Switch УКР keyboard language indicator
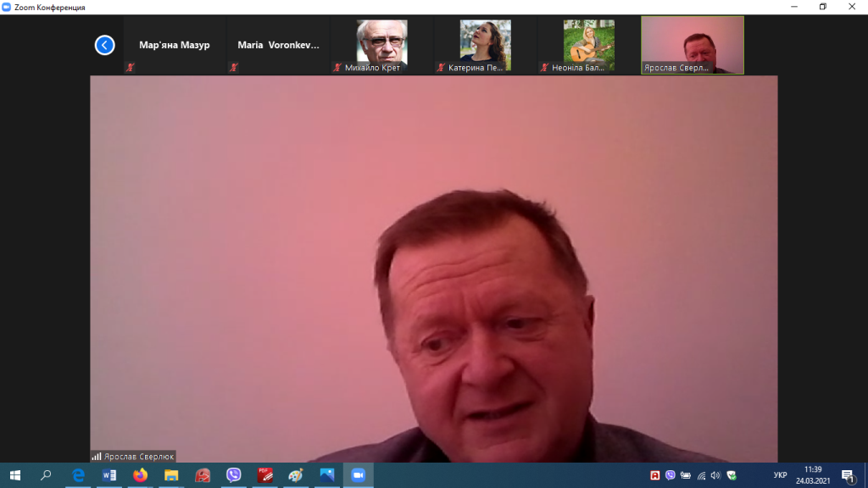The height and width of the screenshot is (488, 868). (x=780, y=475)
